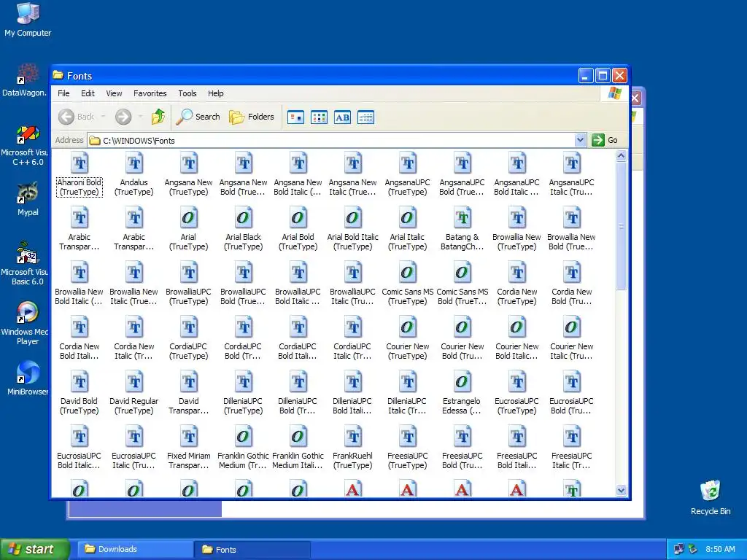Open the Tools menu
This screenshot has width=747, height=560.
(187, 93)
